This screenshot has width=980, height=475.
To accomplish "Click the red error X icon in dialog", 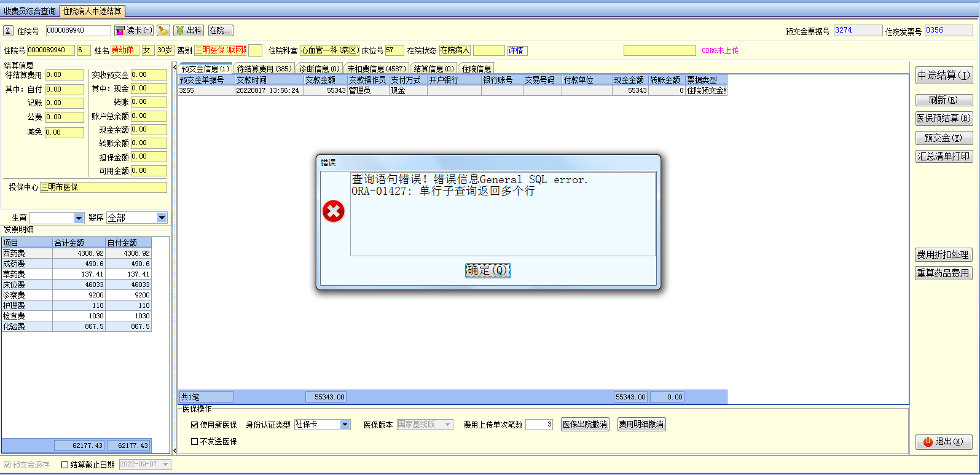I will pyautogui.click(x=334, y=211).
